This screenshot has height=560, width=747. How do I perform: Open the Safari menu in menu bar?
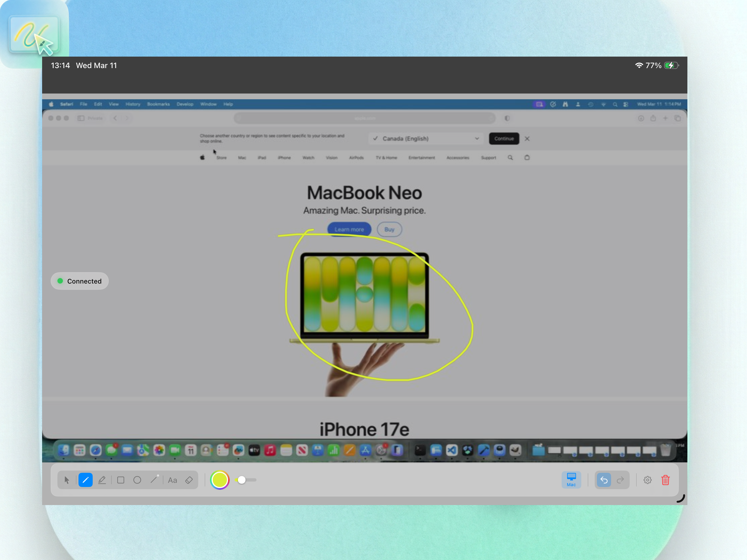[x=66, y=104]
